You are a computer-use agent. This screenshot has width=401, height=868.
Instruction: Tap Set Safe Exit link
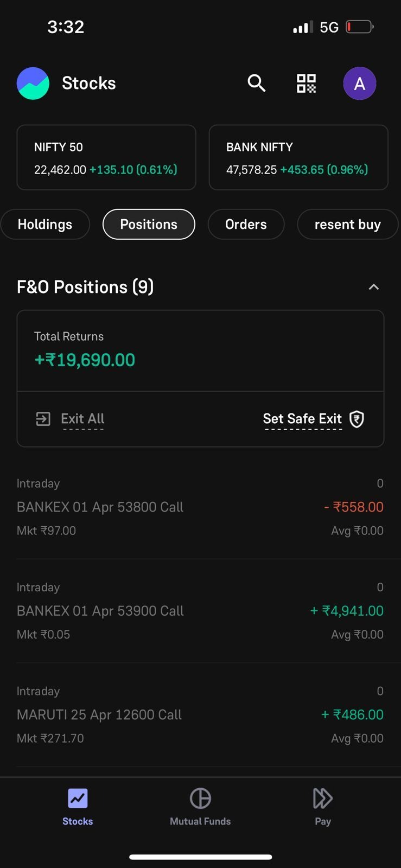pyautogui.click(x=302, y=419)
